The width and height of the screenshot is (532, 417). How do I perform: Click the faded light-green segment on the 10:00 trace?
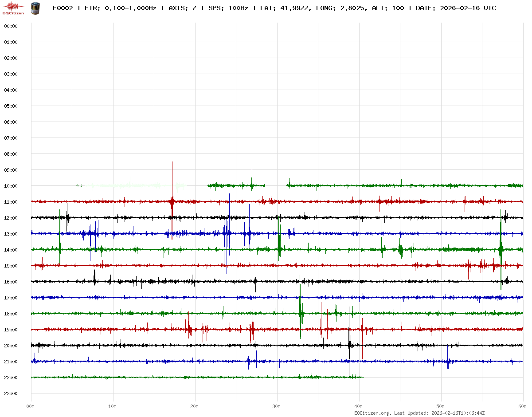click(133, 185)
